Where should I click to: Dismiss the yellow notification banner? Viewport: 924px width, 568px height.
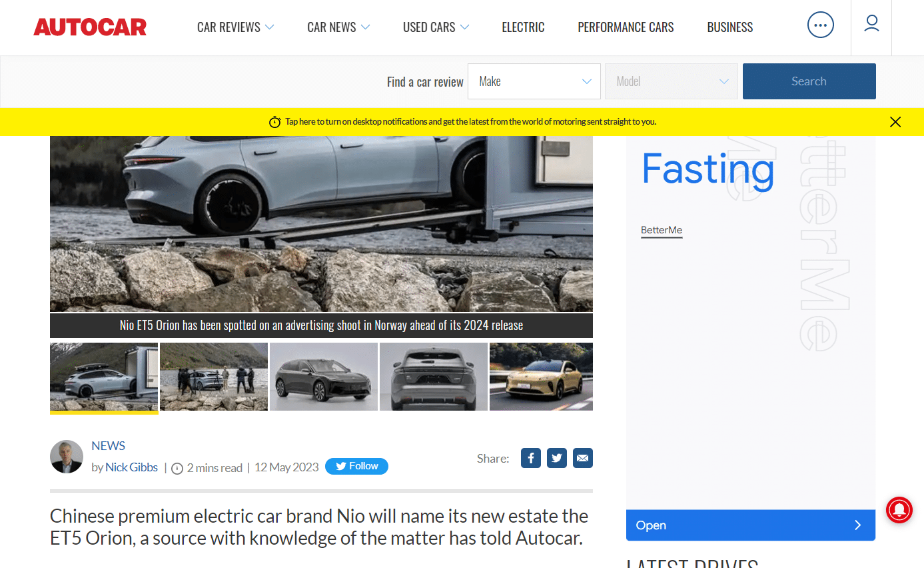coord(895,121)
